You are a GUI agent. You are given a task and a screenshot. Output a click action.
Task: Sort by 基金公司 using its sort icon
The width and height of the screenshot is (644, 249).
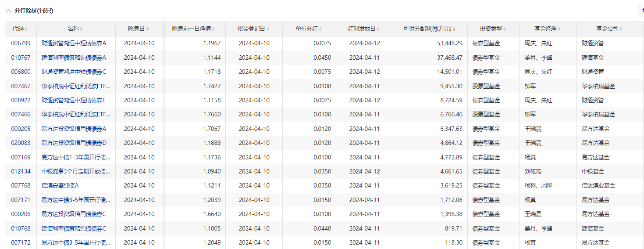[621, 29]
